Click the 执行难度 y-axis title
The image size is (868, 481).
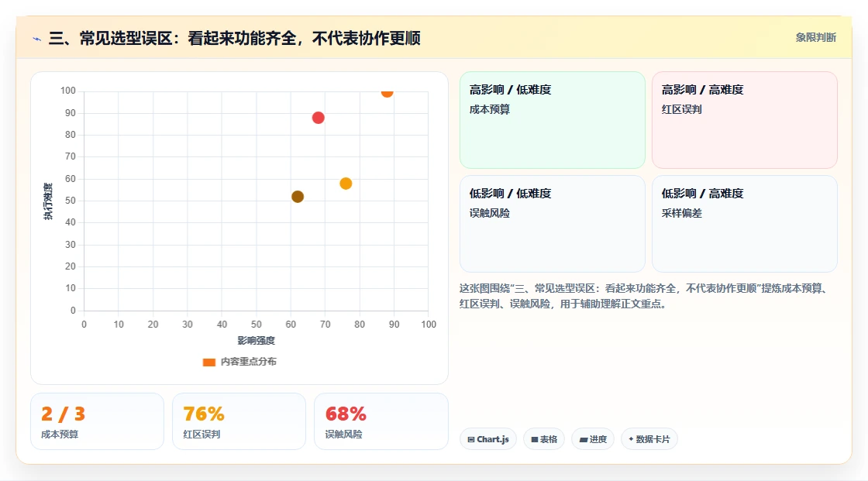48,201
